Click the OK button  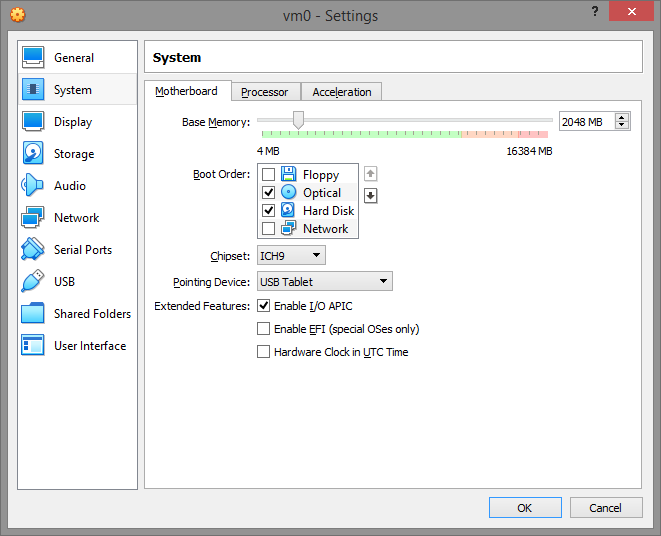524,508
